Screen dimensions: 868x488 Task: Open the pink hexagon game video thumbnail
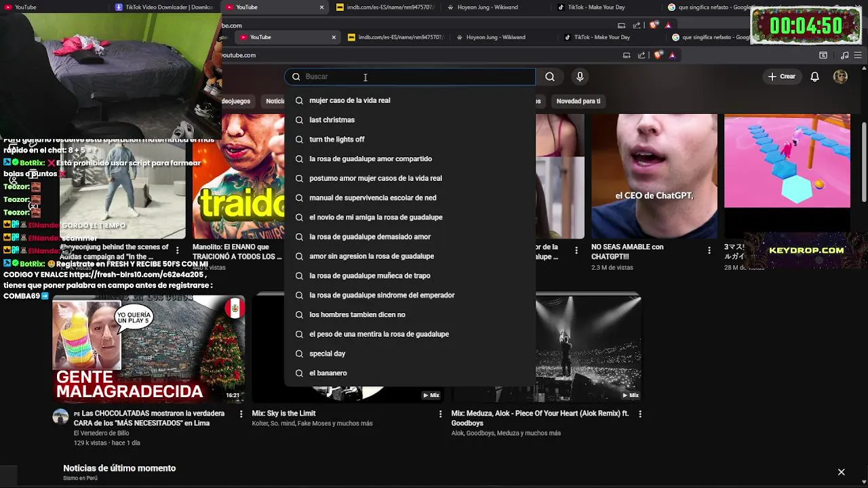(787, 161)
